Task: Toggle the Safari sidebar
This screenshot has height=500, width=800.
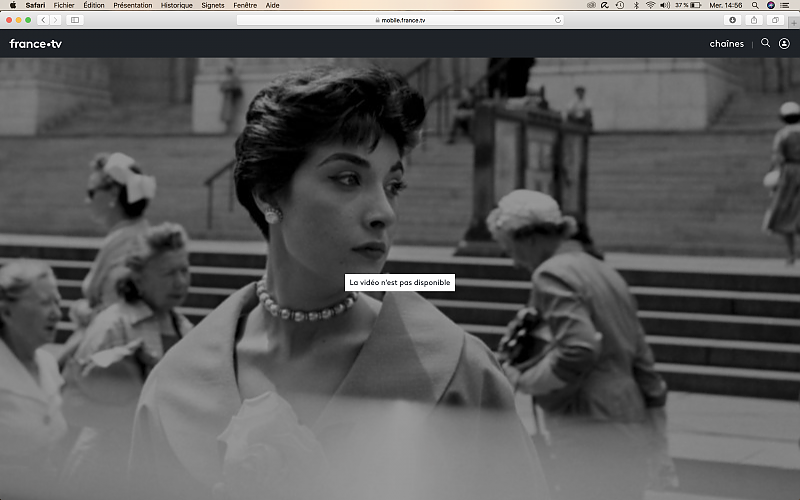Action: pos(75,19)
